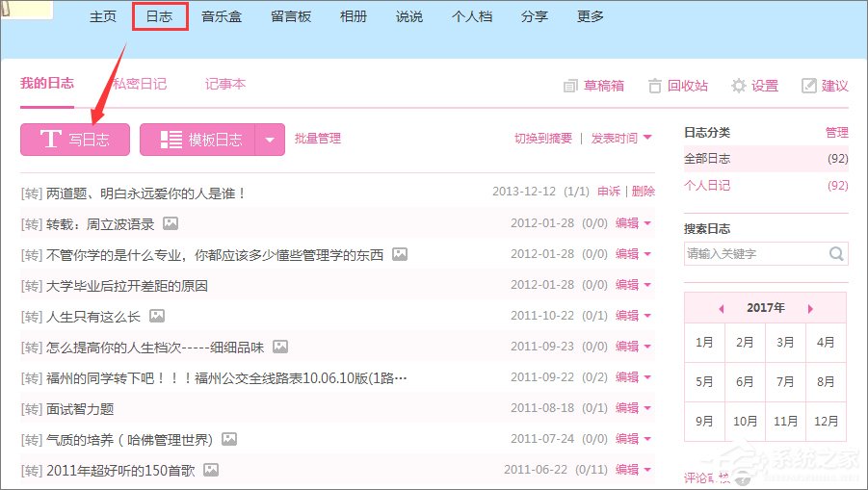868x490 pixels.
Task: Select 1月 in the calendar
Action: (x=704, y=343)
